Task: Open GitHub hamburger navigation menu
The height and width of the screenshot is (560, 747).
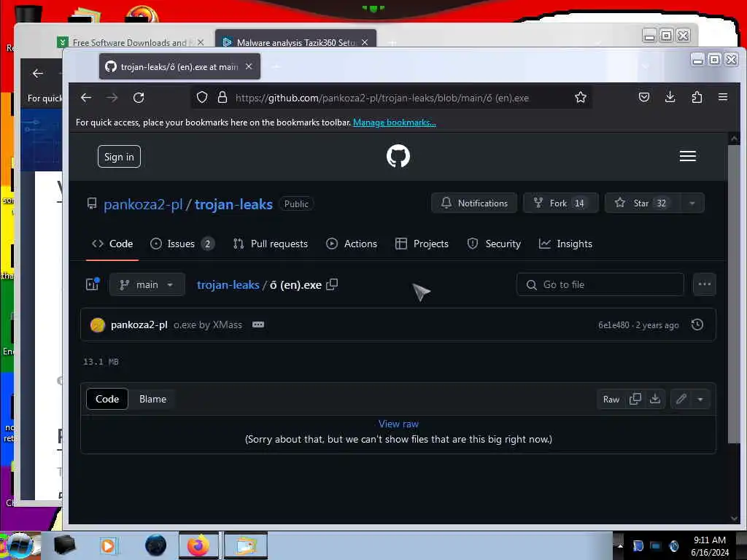Action: click(687, 156)
